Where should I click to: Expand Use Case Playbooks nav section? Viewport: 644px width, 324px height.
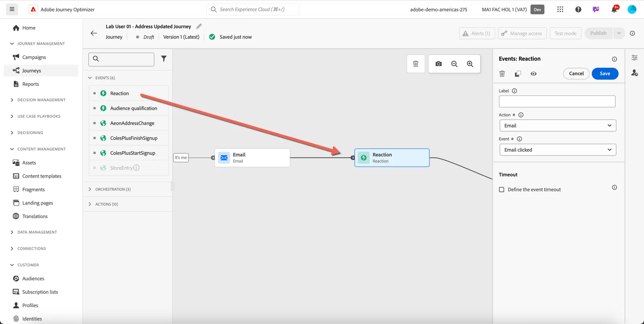[12, 116]
